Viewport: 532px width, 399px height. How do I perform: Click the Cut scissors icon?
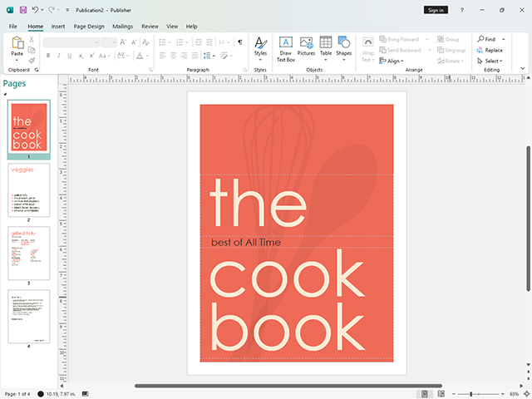(x=32, y=39)
